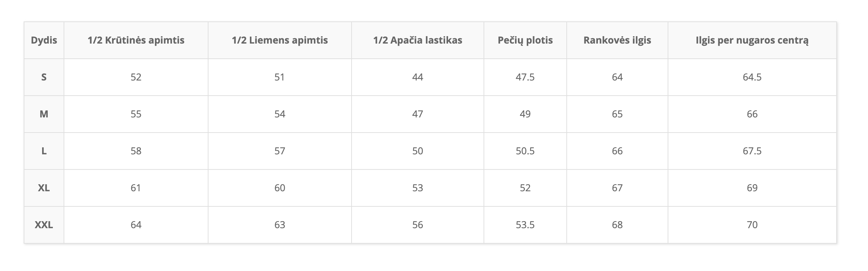This screenshot has height=271, width=868.
Task: Select the 70 back length cell
Action: [752, 225]
